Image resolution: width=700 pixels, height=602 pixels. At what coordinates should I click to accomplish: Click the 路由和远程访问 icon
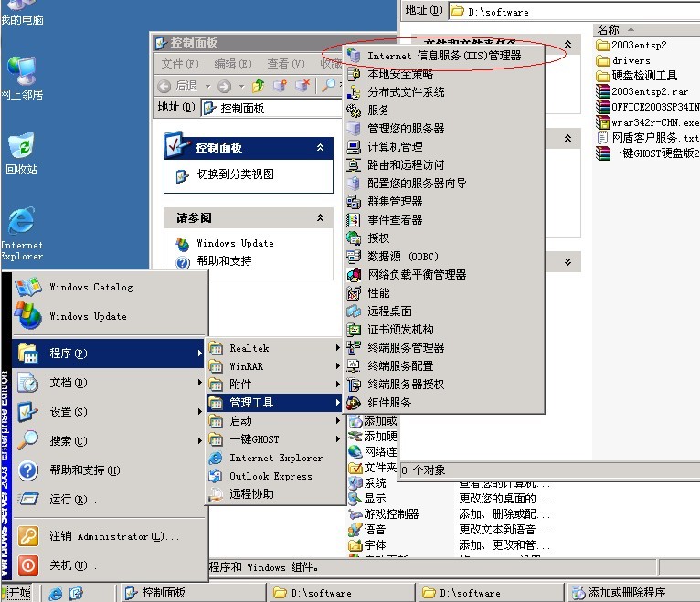(354, 165)
